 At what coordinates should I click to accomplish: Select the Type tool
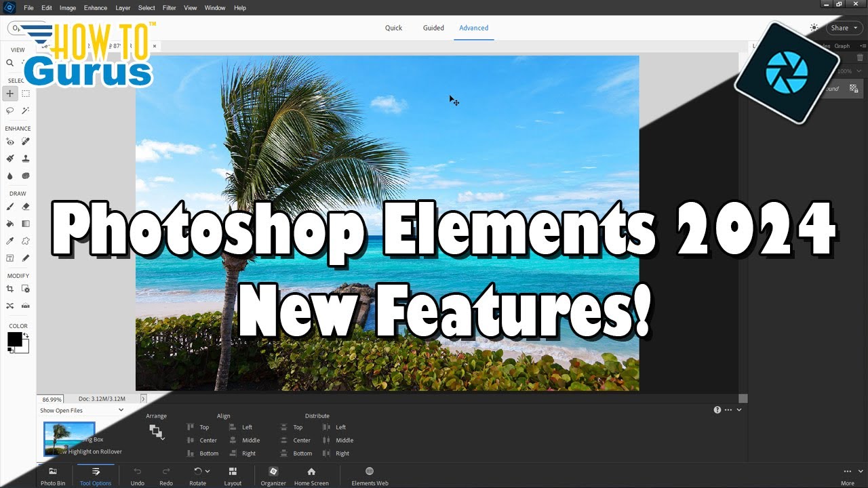10,258
